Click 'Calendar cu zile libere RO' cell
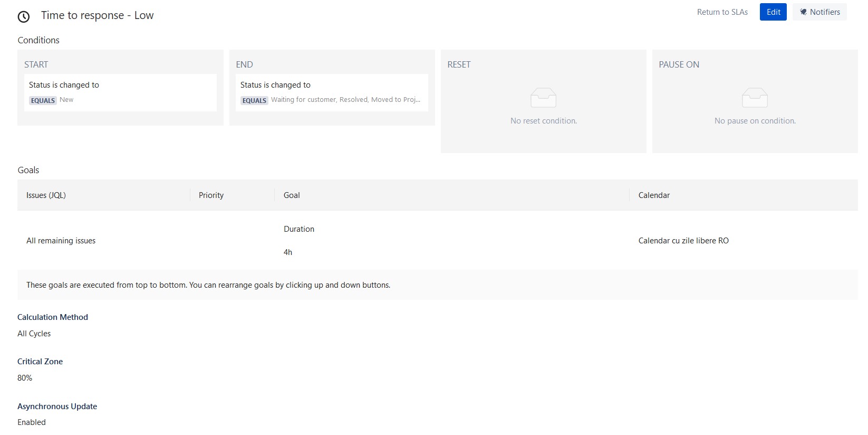The height and width of the screenshot is (435, 868). (x=683, y=240)
